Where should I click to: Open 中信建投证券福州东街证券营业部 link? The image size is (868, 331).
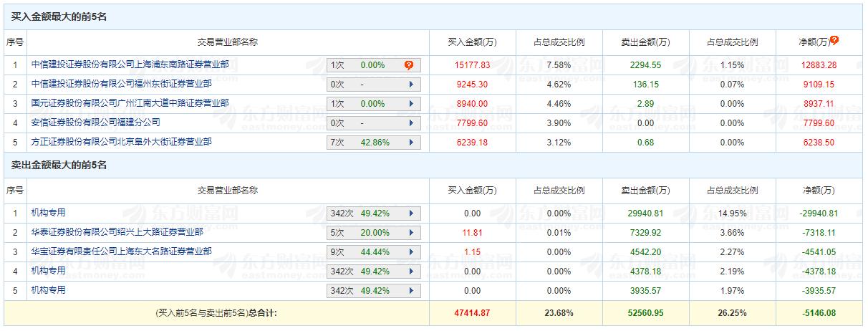pyautogui.click(x=121, y=84)
